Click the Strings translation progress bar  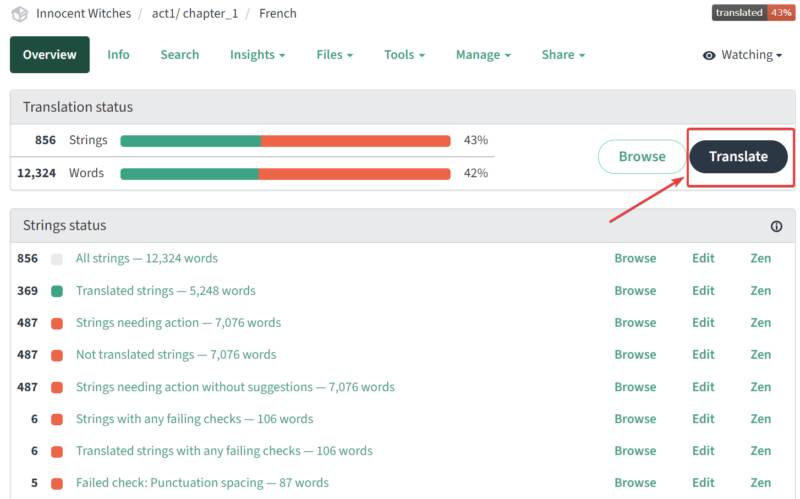click(285, 141)
